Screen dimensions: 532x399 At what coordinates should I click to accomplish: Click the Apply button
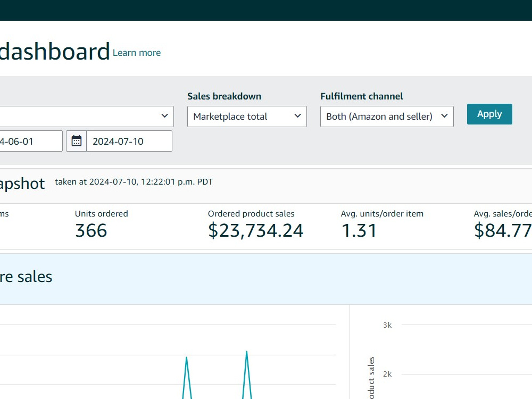[x=489, y=114]
